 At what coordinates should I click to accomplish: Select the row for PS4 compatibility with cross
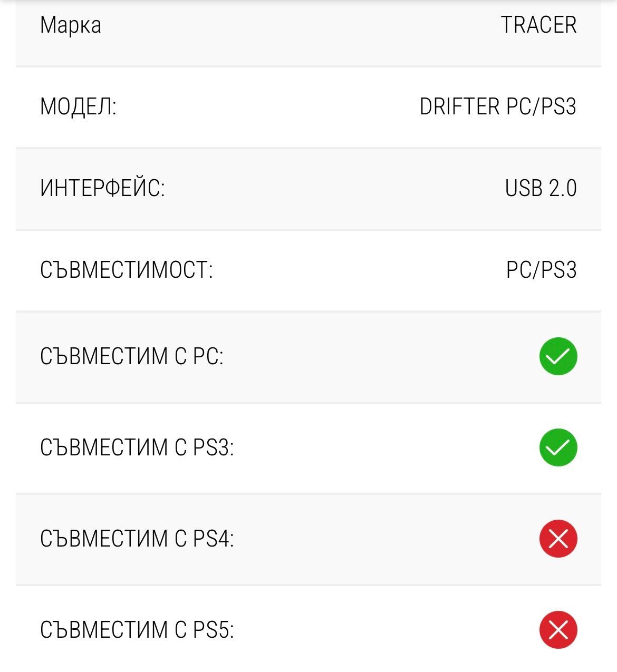pyautogui.click(x=308, y=539)
